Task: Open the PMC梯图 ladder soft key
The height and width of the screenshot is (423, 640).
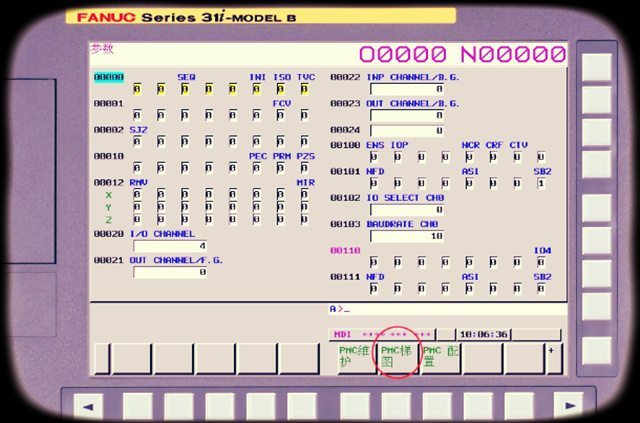Action: coord(399,358)
